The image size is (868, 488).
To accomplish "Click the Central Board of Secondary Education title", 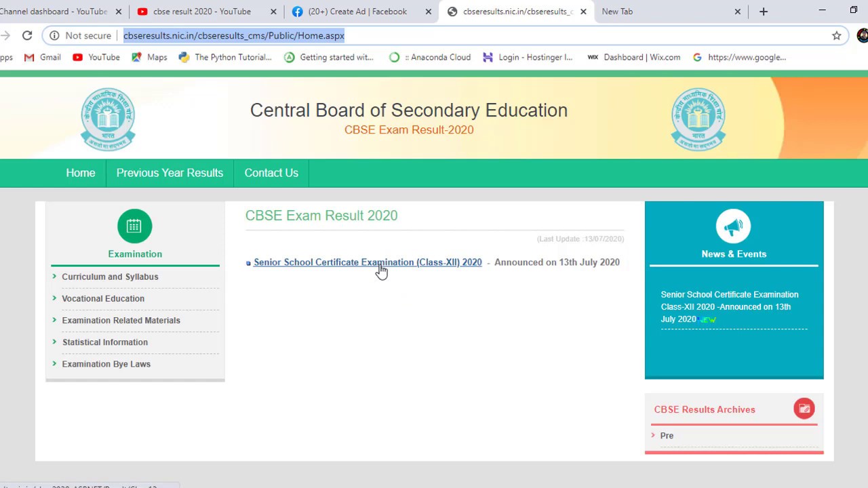I will (x=409, y=110).
